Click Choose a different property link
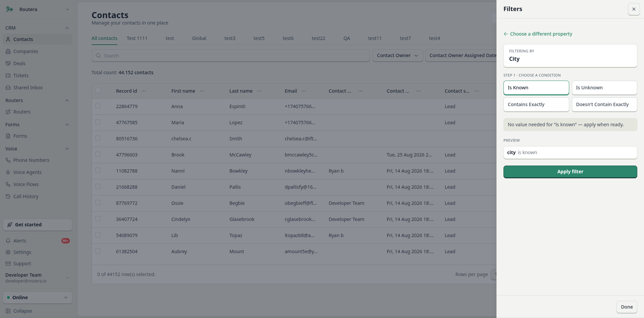This screenshot has height=318, width=644. click(x=538, y=34)
